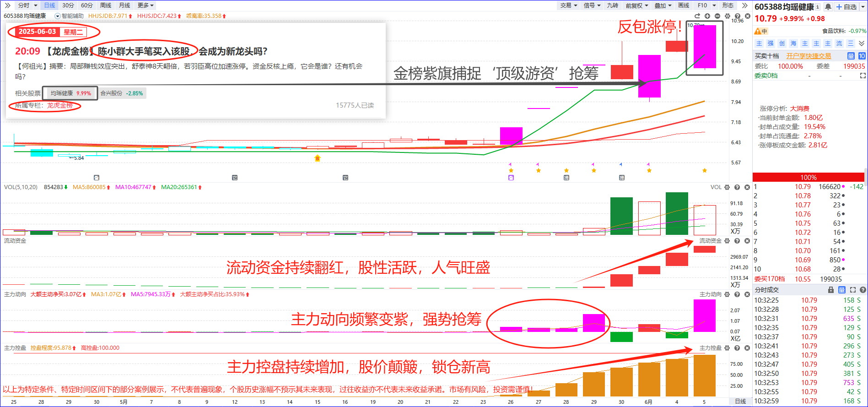Click related stock 合兴股份 -2.85% tag
This screenshot has height=407, width=868.
[x=122, y=93]
